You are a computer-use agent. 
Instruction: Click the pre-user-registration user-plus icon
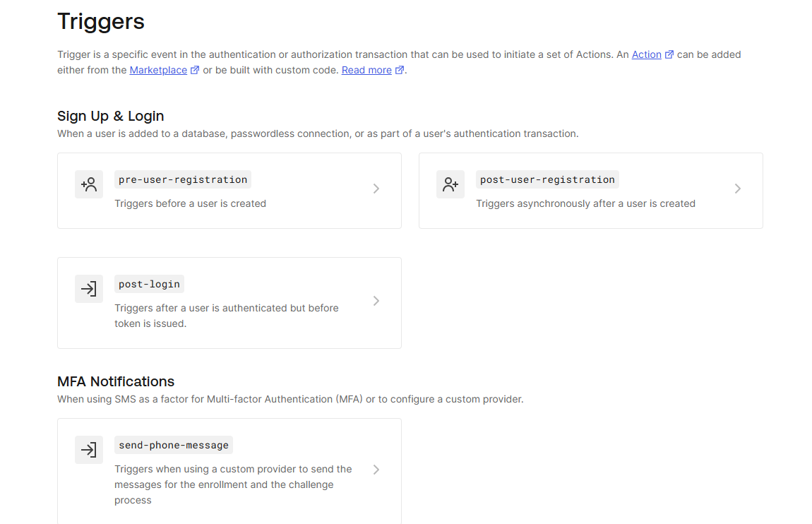point(89,184)
